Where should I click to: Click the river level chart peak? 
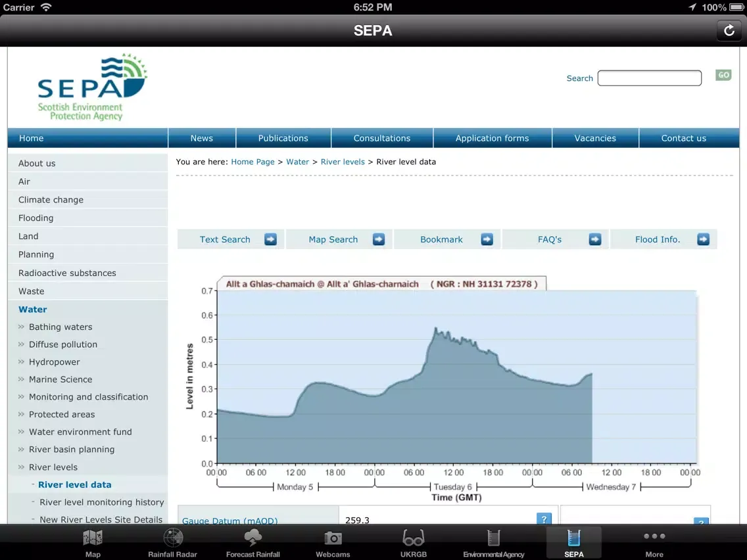tap(435, 329)
